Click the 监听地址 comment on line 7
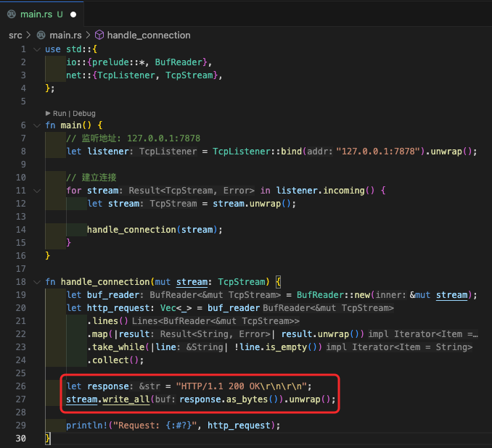The width and height of the screenshot is (492, 448). (x=133, y=138)
